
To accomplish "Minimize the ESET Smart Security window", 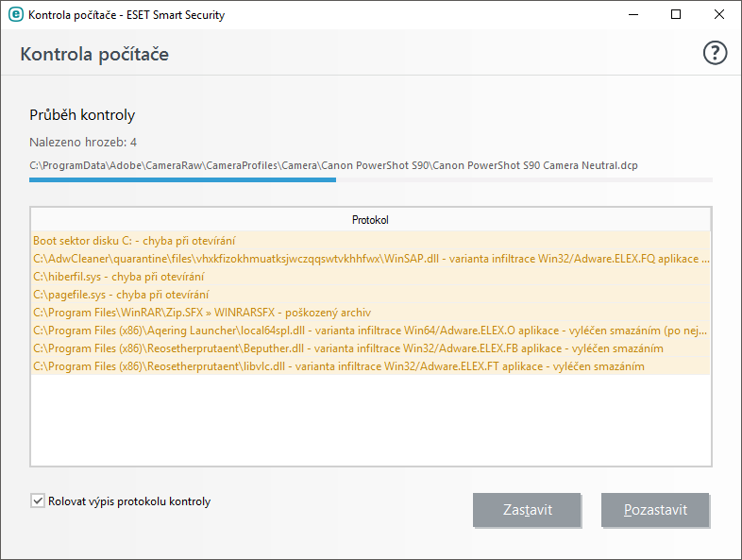I will pos(633,15).
